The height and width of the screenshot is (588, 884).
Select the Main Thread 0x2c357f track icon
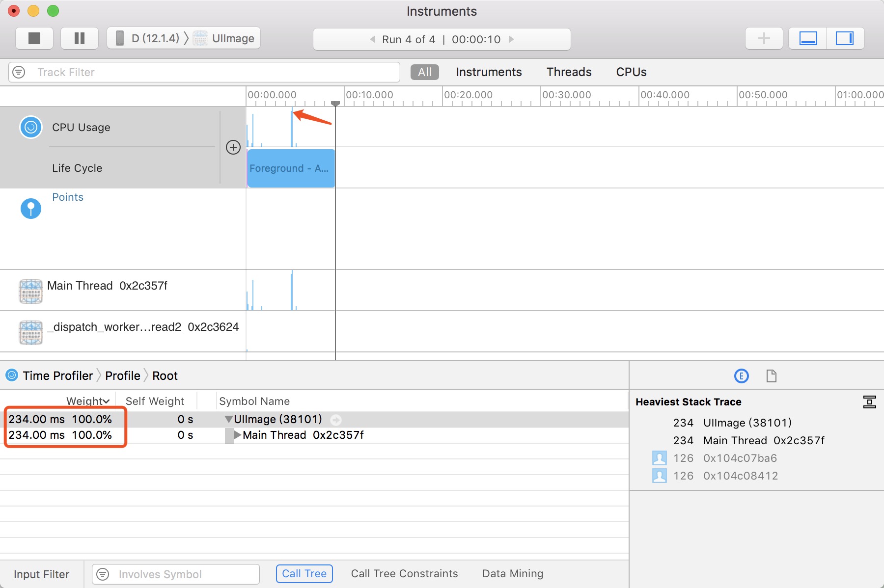coord(31,291)
